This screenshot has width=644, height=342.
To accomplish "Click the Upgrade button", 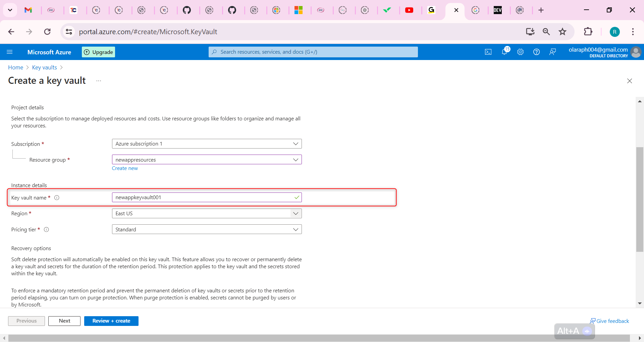I will tap(99, 52).
